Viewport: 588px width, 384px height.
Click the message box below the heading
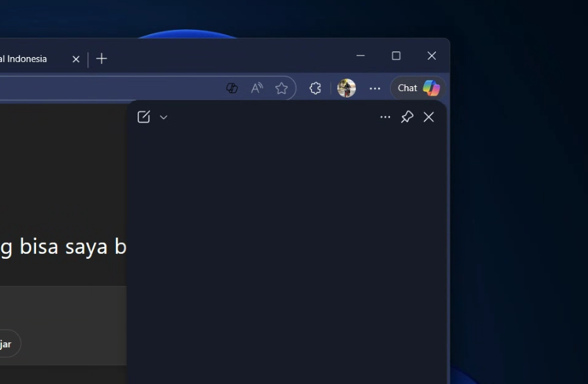pos(63,306)
